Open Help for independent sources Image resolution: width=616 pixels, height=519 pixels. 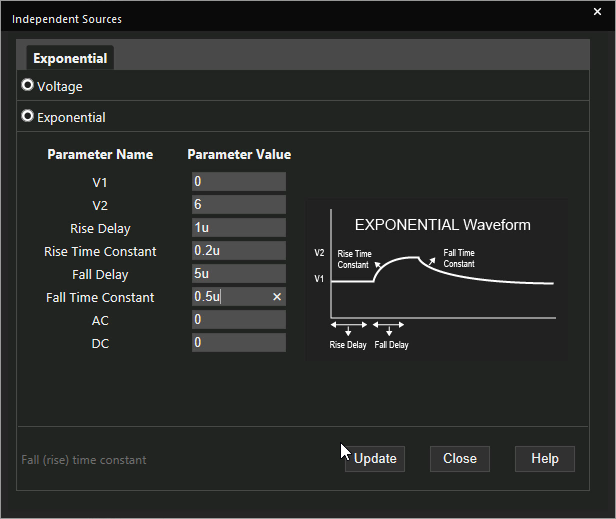coord(544,458)
